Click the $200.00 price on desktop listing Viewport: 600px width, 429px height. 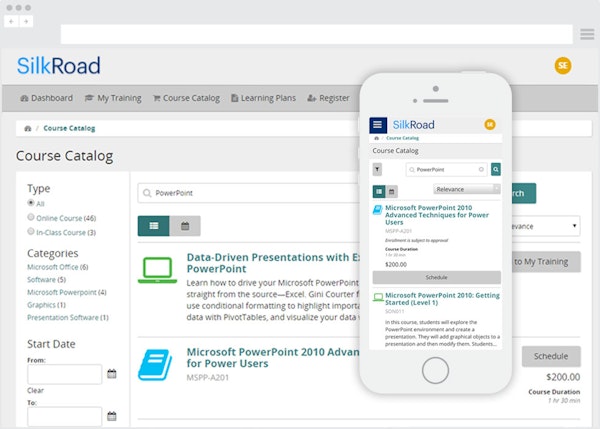(563, 377)
